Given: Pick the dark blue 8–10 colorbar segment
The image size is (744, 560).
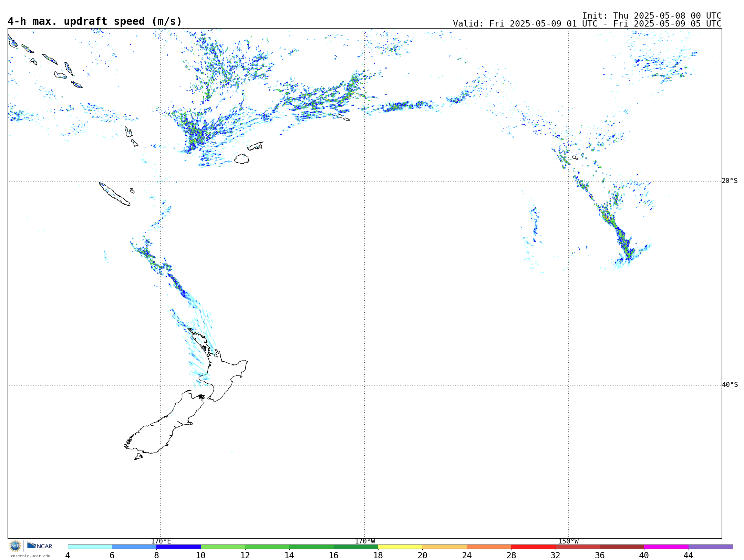Looking at the screenshot, I should [x=178, y=547].
